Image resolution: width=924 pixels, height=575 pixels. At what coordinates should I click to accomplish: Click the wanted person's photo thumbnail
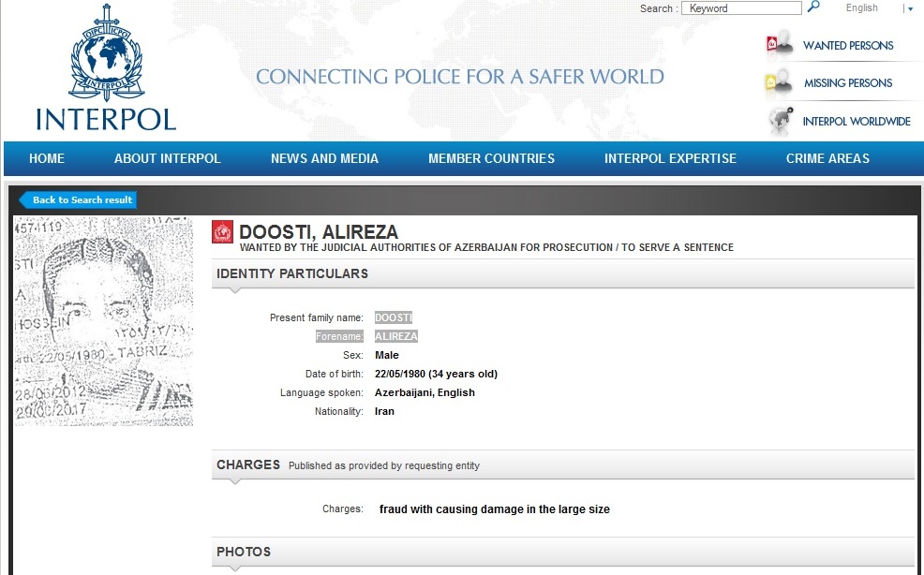(x=104, y=321)
